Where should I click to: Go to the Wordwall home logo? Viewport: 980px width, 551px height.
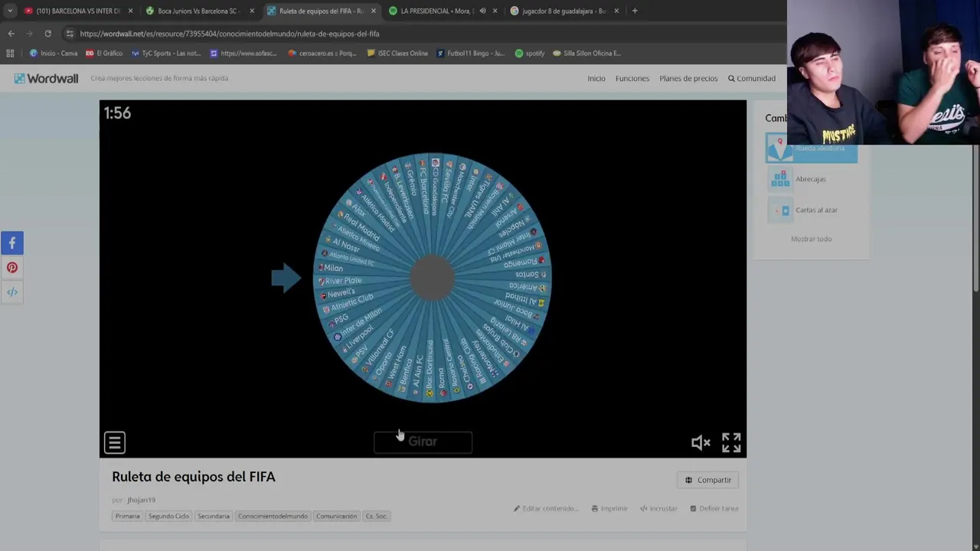point(46,78)
